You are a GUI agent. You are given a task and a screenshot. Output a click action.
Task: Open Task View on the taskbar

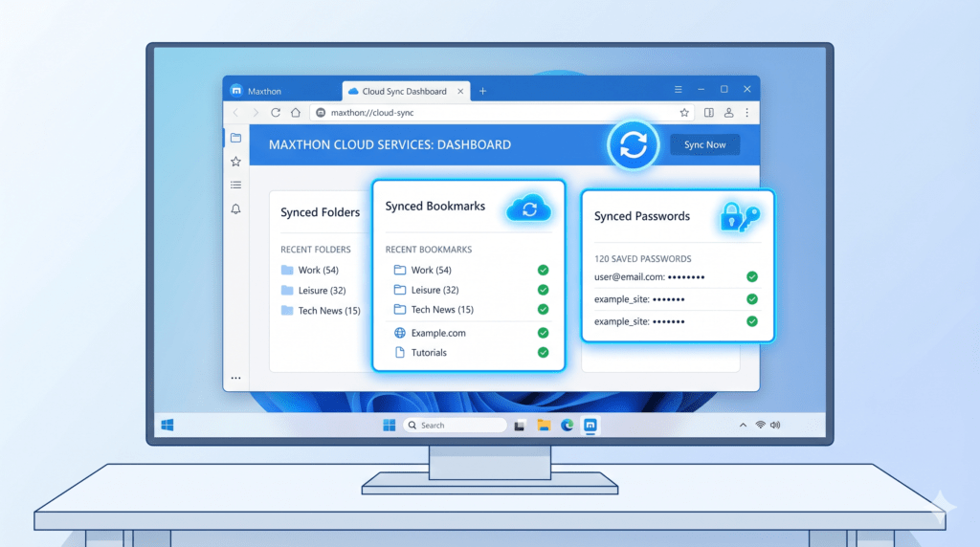(x=520, y=426)
